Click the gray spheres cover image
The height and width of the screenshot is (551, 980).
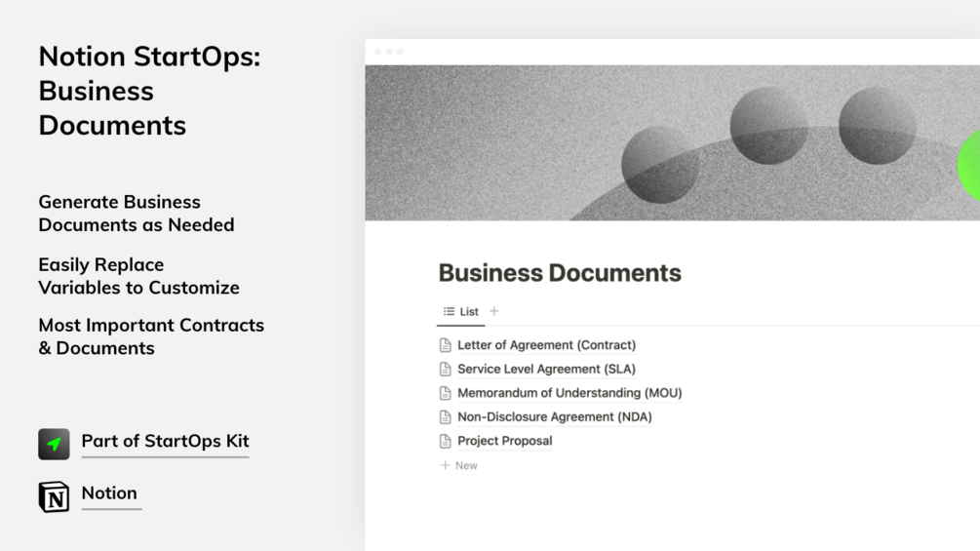(673, 142)
